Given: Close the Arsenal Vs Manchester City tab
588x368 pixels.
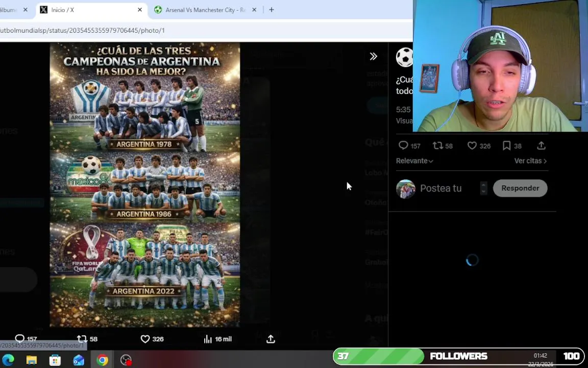Looking at the screenshot, I should point(254,10).
